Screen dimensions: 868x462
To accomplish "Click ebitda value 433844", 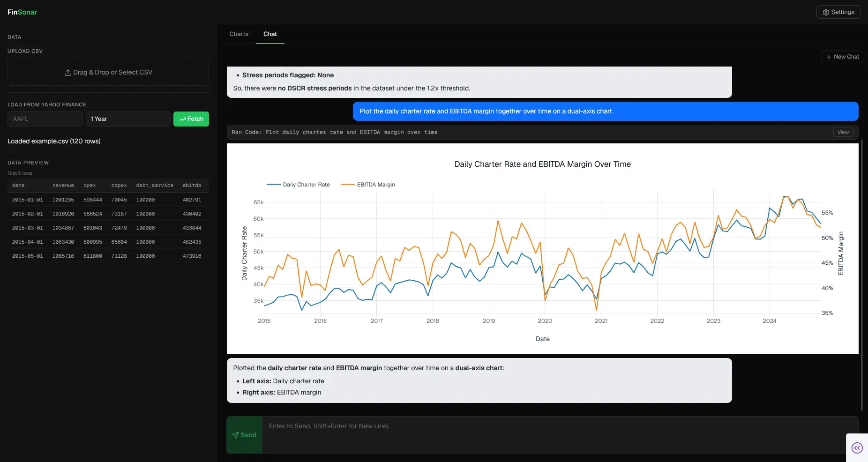I will click(192, 228).
